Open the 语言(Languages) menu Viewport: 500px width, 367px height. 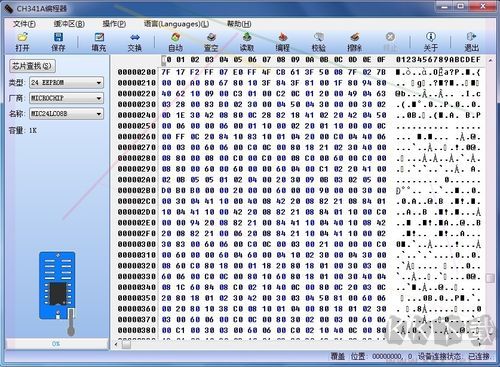(x=176, y=24)
